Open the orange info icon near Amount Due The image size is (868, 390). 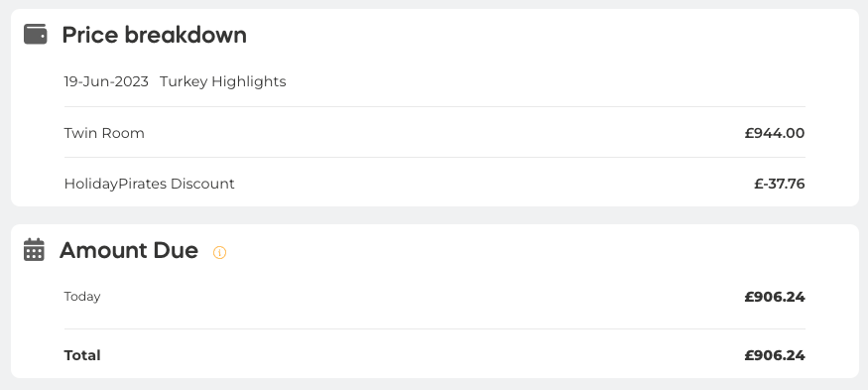click(220, 253)
